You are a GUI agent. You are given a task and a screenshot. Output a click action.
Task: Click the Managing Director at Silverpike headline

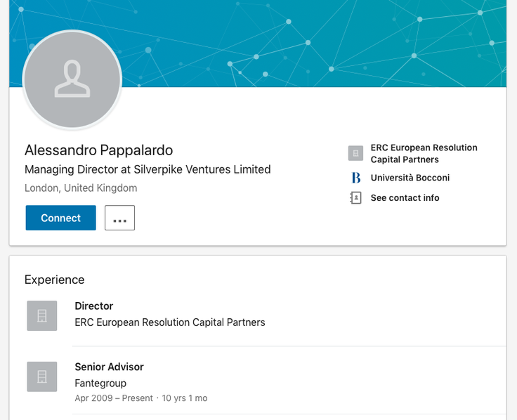[148, 169]
